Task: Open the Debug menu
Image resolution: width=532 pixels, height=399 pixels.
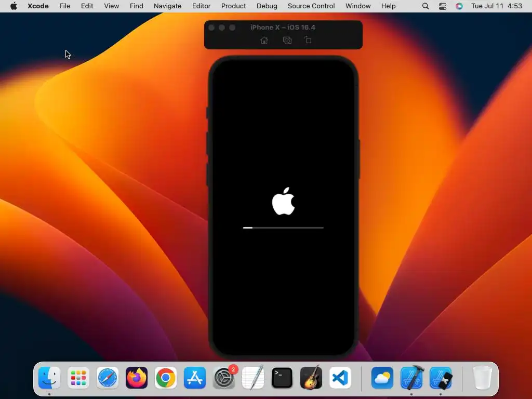Action: [x=267, y=6]
